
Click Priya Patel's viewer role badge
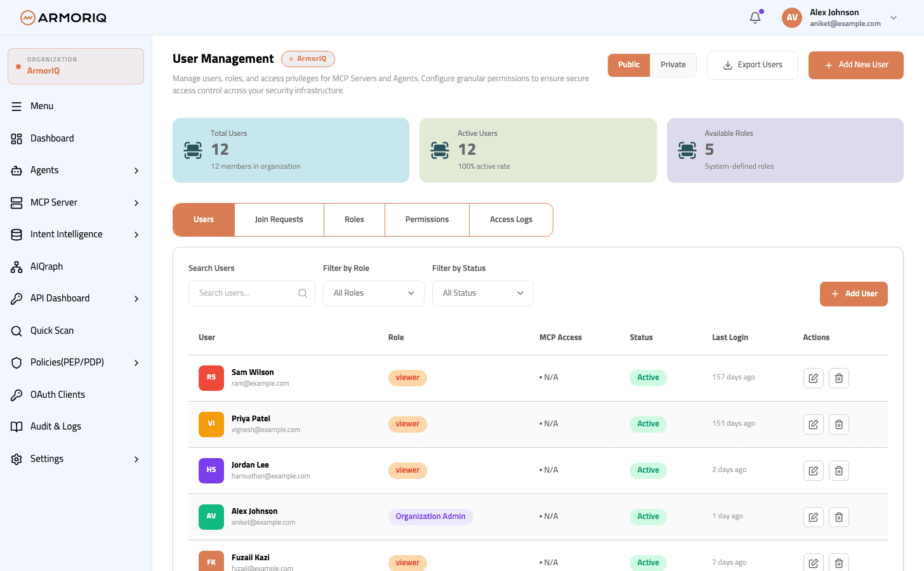click(x=407, y=424)
